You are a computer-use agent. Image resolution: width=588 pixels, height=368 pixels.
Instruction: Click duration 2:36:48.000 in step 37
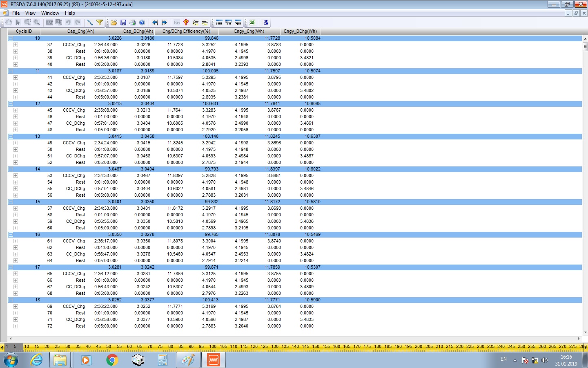click(106, 45)
